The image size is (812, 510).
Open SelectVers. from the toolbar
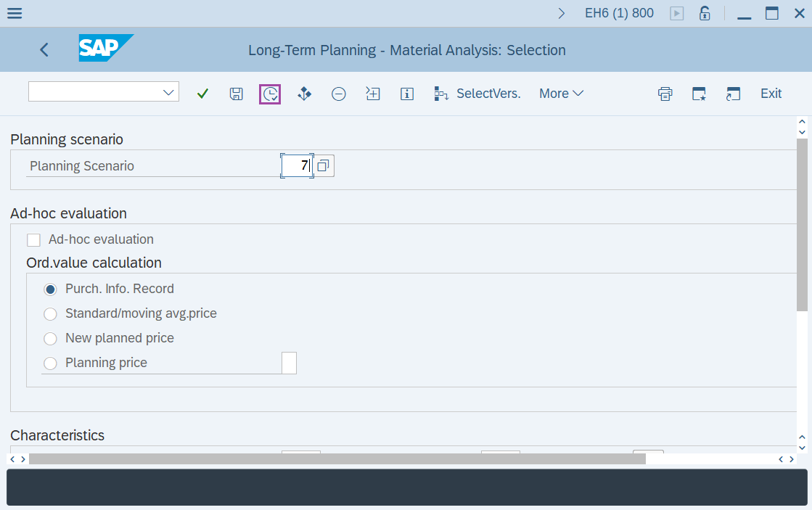[477, 94]
